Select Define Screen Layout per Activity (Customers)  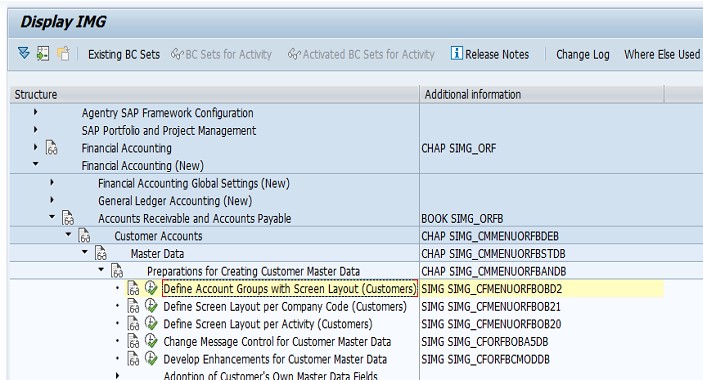[268, 324]
